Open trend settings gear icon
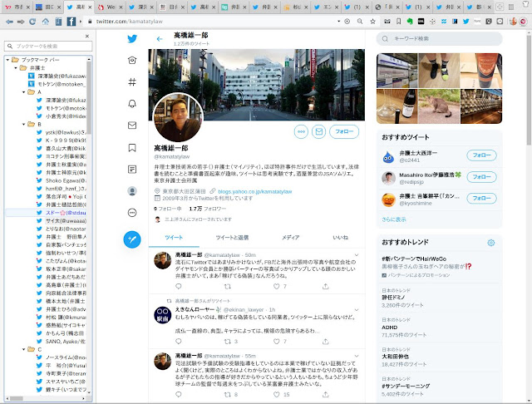 click(491, 243)
